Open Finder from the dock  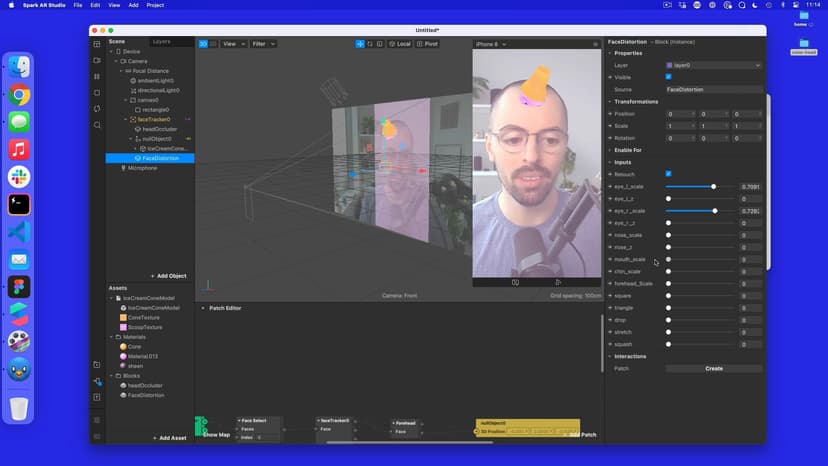pyautogui.click(x=19, y=67)
